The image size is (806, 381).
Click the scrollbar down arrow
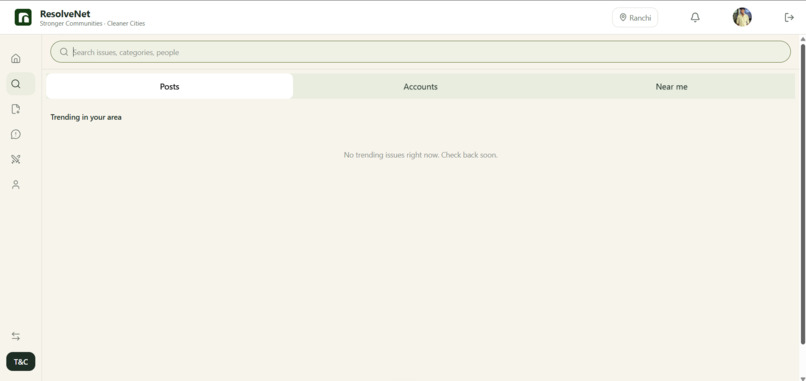tap(802, 378)
